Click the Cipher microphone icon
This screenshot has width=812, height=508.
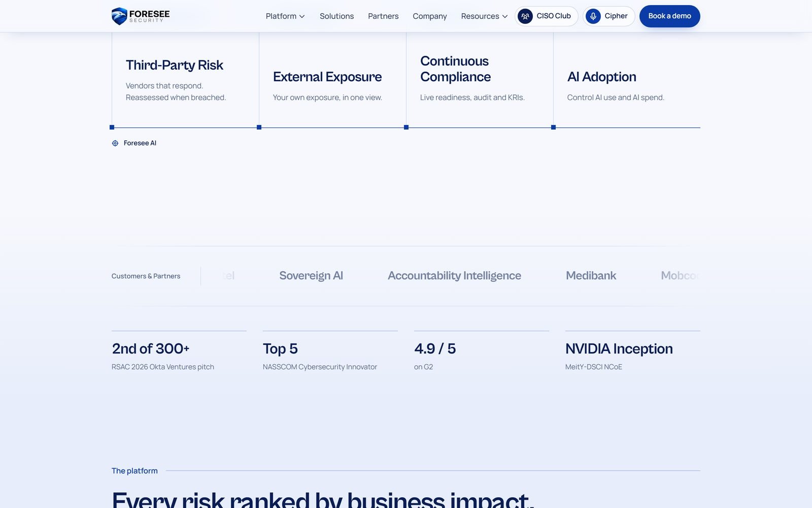coord(593,16)
